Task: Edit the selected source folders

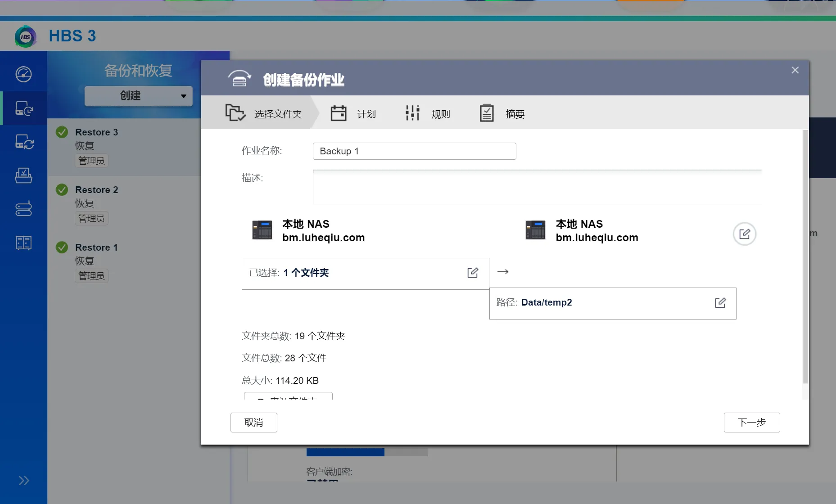Action: 472,273
